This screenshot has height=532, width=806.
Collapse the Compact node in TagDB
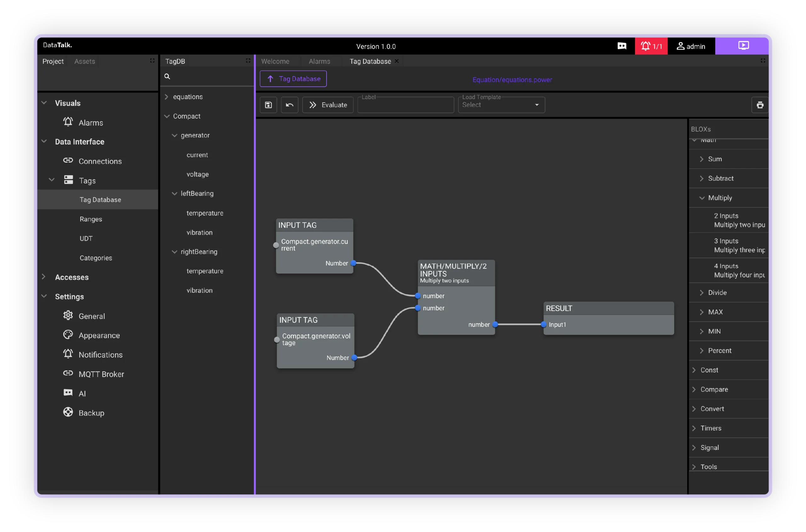(167, 116)
